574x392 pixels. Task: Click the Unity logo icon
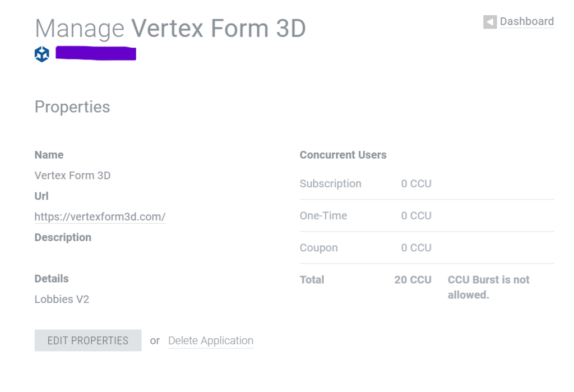[x=42, y=54]
